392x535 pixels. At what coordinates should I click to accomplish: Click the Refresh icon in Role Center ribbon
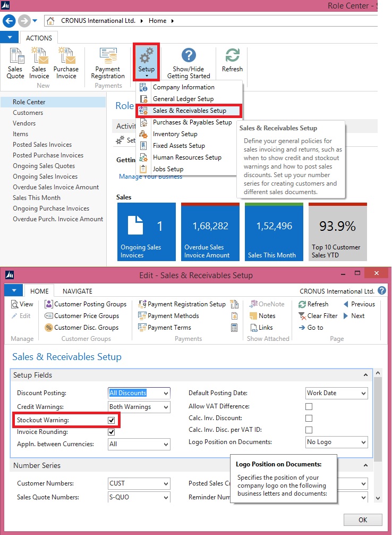(232, 56)
